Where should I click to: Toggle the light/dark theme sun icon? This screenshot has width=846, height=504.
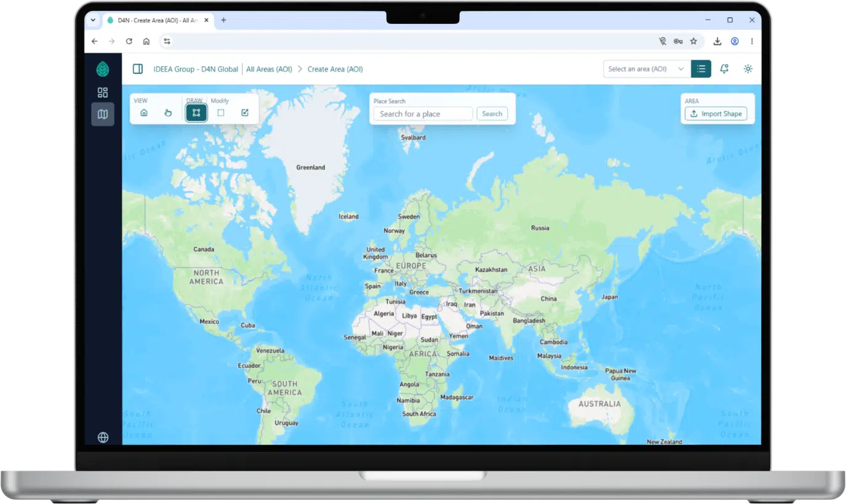pyautogui.click(x=748, y=69)
